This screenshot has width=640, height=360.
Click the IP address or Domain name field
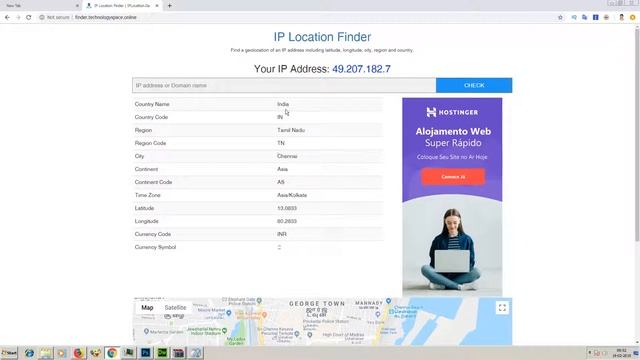[x=284, y=85]
